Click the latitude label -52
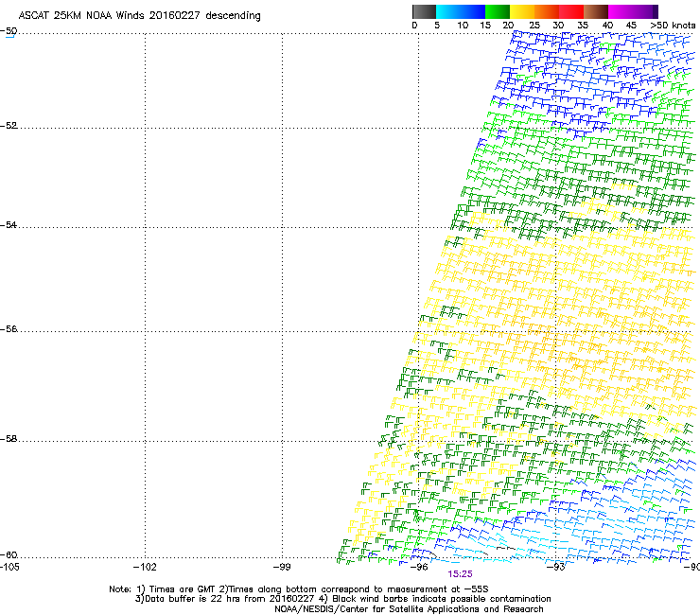This screenshot has width=700, height=615. tap(9, 126)
